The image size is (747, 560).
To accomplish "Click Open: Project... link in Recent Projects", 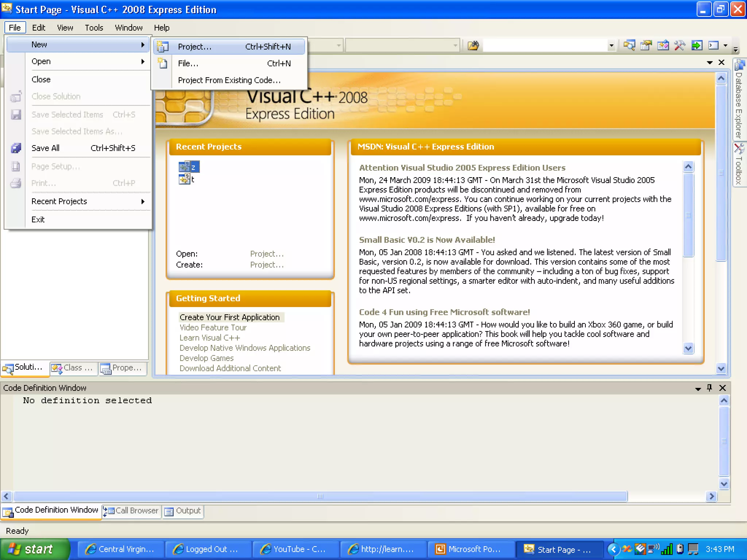I will 267,254.
